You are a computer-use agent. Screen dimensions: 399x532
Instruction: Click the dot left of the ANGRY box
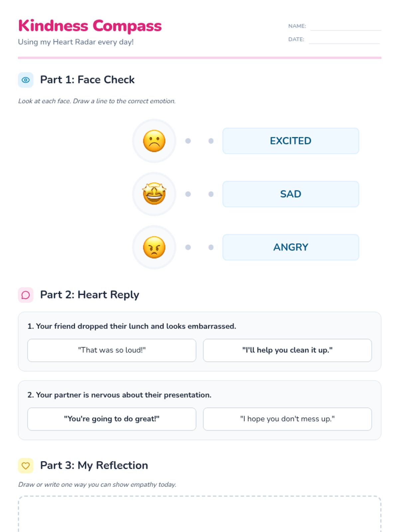click(x=211, y=247)
